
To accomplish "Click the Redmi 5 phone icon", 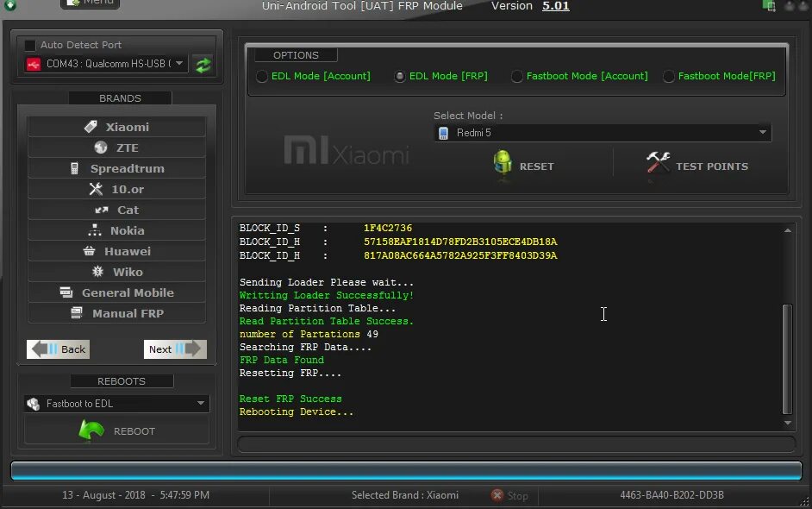I will coord(443,133).
